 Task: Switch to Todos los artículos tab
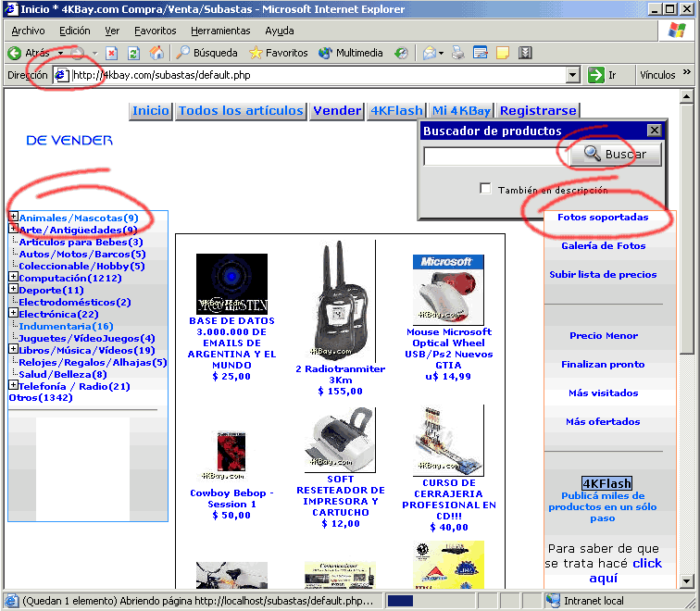241,111
